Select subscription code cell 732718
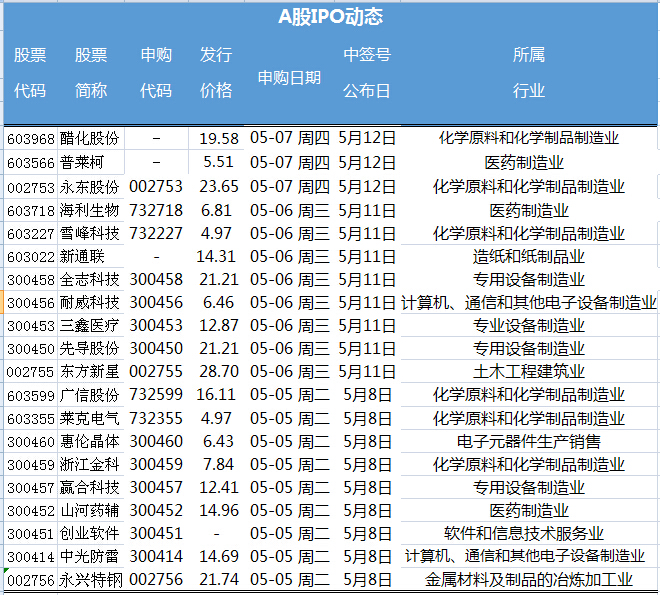This screenshot has width=660, height=595. coord(156,210)
